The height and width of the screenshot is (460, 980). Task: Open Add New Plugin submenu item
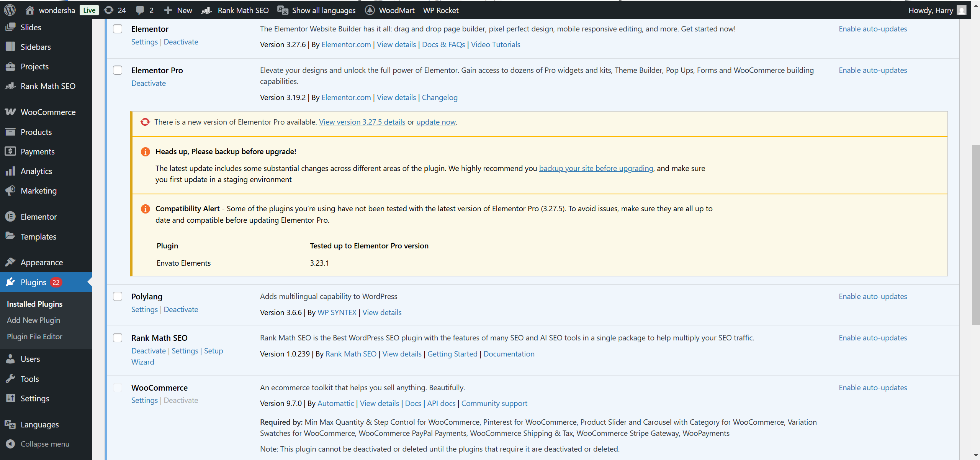click(x=33, y=320)
